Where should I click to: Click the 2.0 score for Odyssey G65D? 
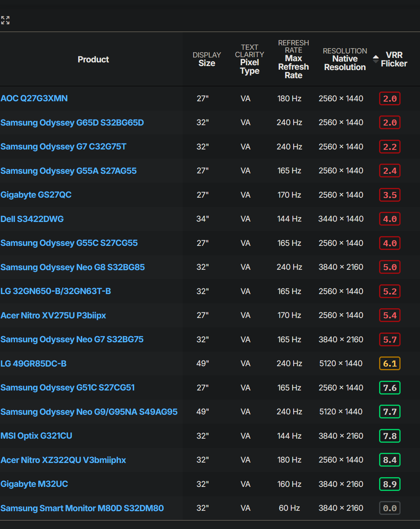(390, 123)
